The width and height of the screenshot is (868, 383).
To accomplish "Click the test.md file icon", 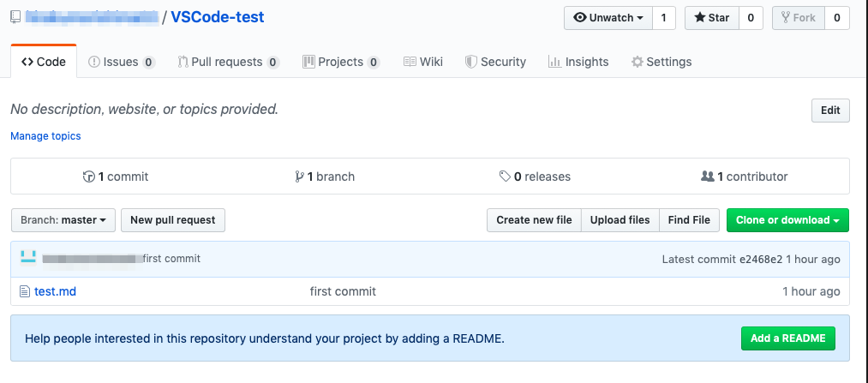I will [24, 291].
